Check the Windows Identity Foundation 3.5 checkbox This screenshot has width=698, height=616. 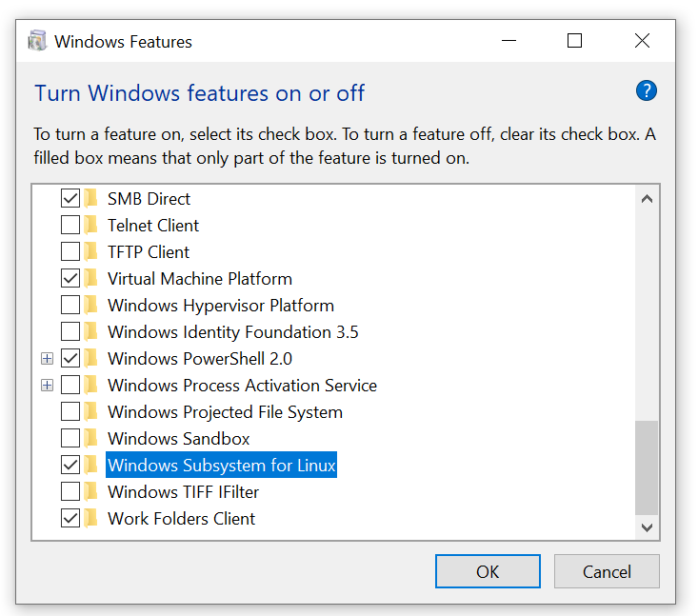70,331
